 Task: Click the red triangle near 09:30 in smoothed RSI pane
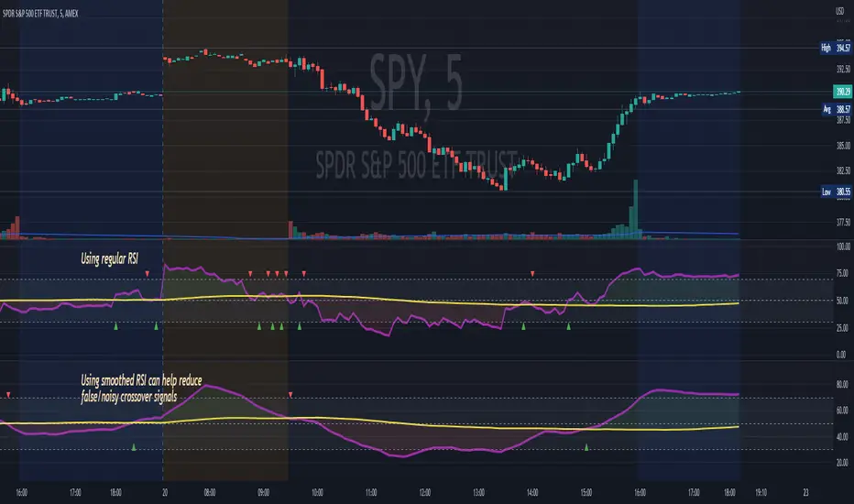(x=290, y=394)
